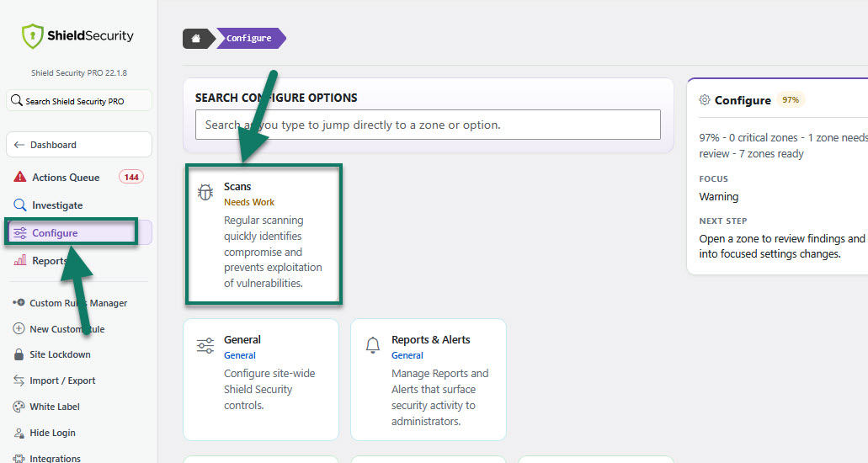The width and height of the screenshot is (868, 463).
Task: Click the Actions Queue warning triangle icon
Action: [x=20, y=177]
